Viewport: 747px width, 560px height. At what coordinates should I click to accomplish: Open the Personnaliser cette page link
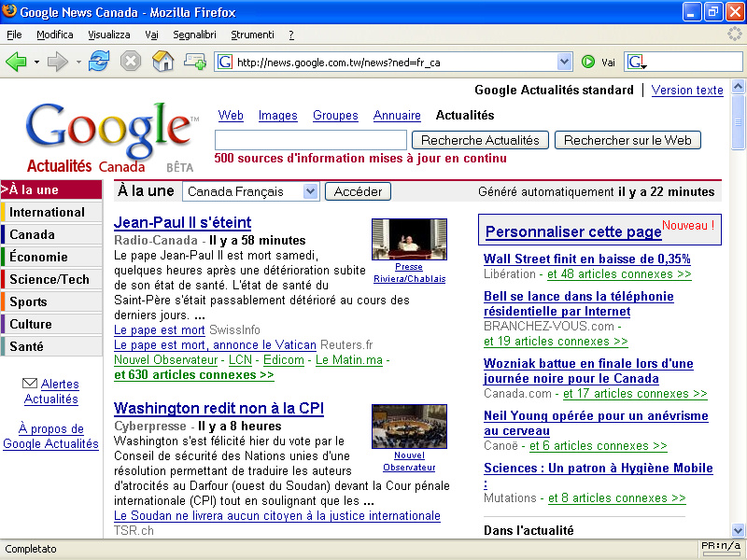tap(573, 231)
